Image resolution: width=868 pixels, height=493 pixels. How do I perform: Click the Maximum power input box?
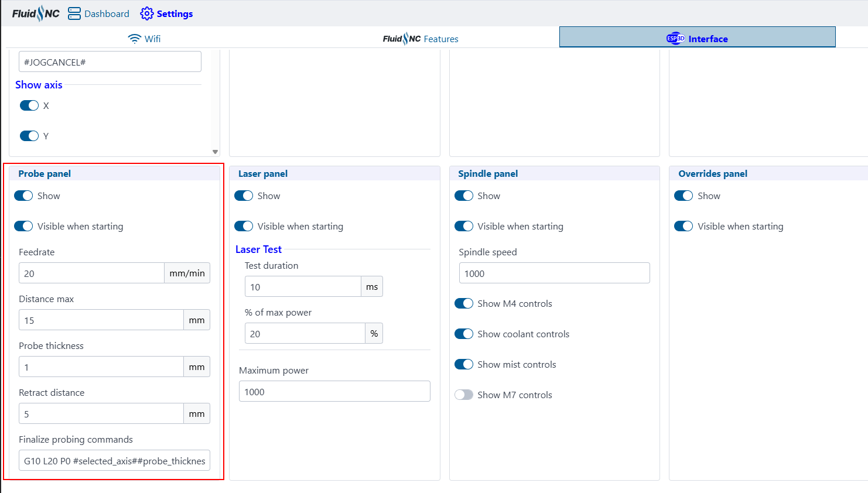[334, 392]
